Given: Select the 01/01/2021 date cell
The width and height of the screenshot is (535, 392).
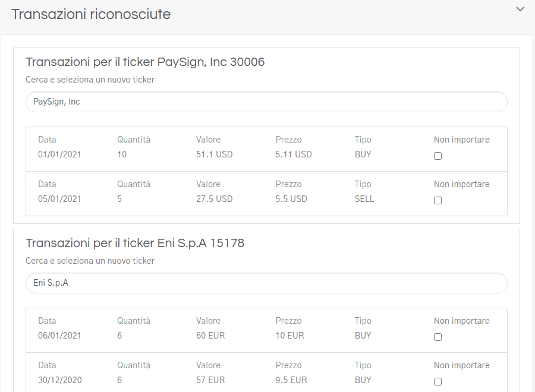Looking at the screenshot, I should [59, 154].
